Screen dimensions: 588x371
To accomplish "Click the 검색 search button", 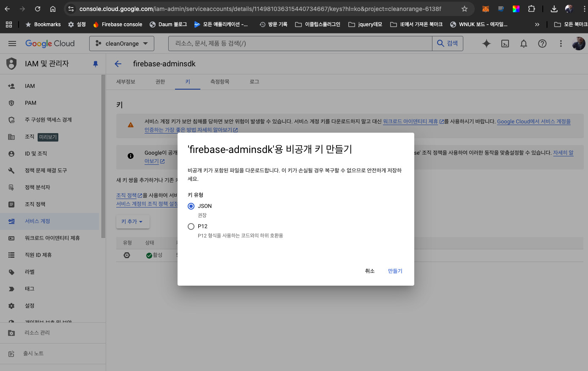I will [x=448, y=44].
